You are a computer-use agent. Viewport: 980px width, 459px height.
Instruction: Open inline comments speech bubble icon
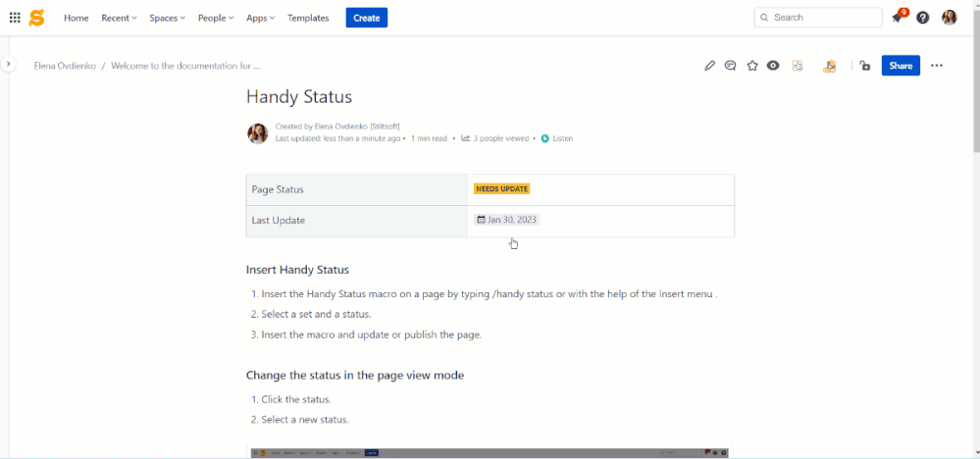tap(730, 66)
